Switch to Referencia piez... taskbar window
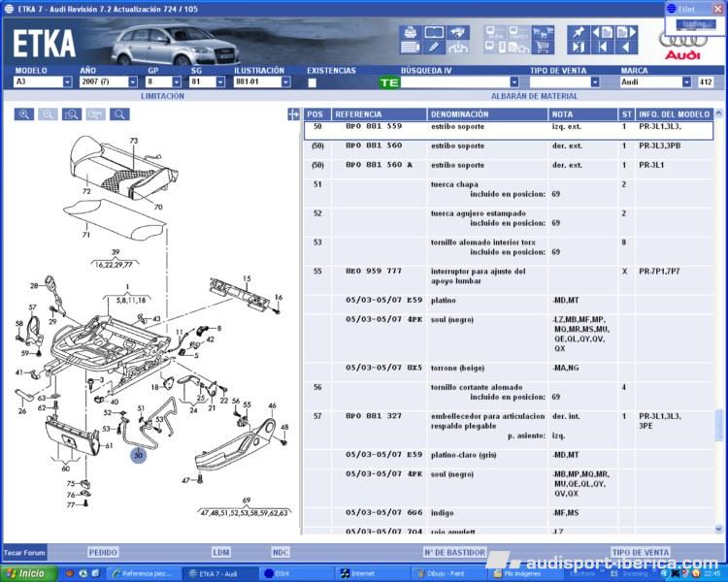 tap(144, 573)
